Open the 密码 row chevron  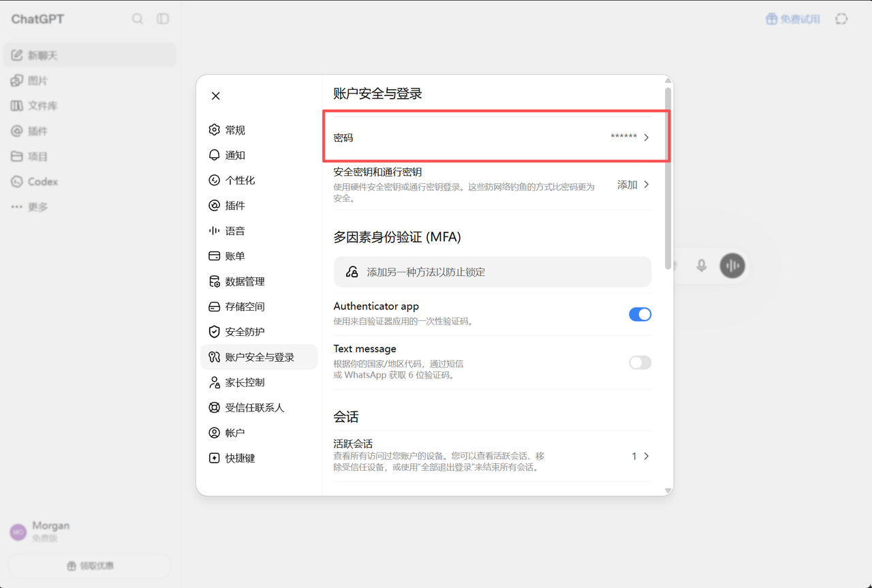pyautogui.click(x=647, y=137)
